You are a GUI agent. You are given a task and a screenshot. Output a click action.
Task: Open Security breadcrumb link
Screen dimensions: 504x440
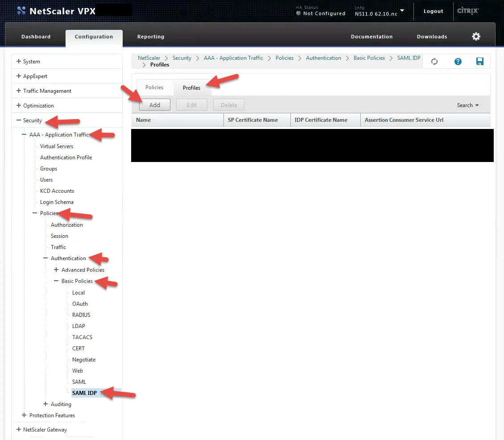click(182, 58)
